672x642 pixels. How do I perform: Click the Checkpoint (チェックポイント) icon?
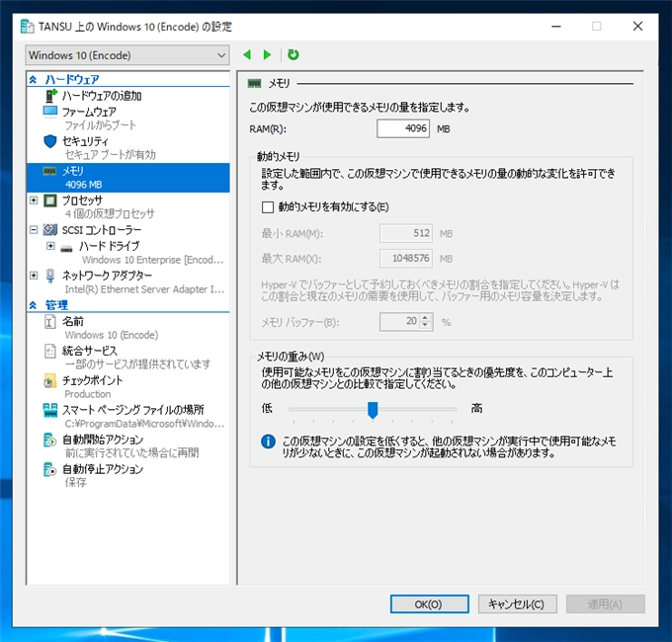point(50,380)
